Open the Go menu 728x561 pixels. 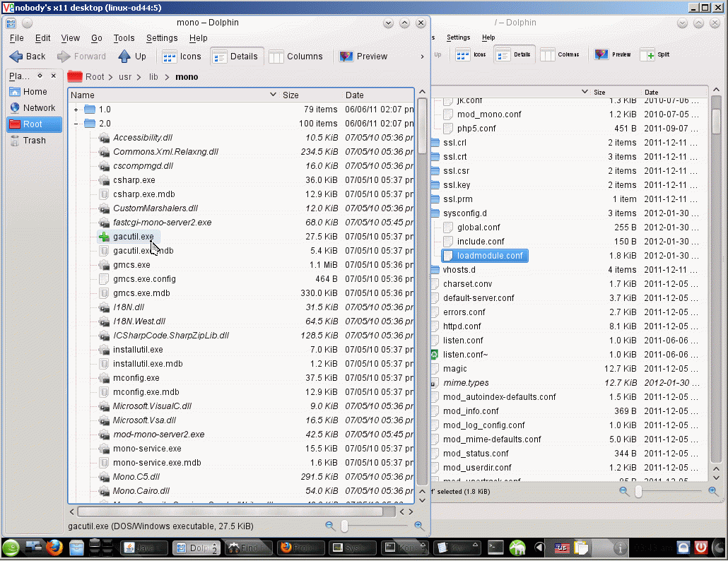coord(97,38)
